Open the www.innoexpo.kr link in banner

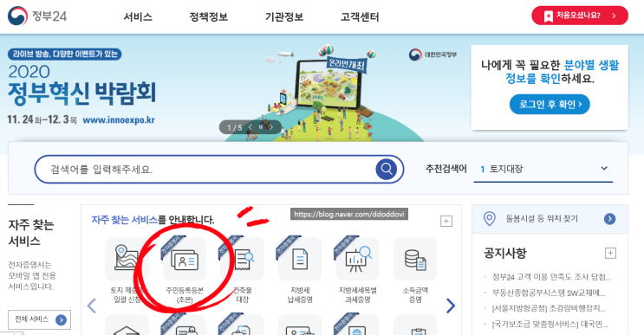pyautogui.click(x=119, y=120)
